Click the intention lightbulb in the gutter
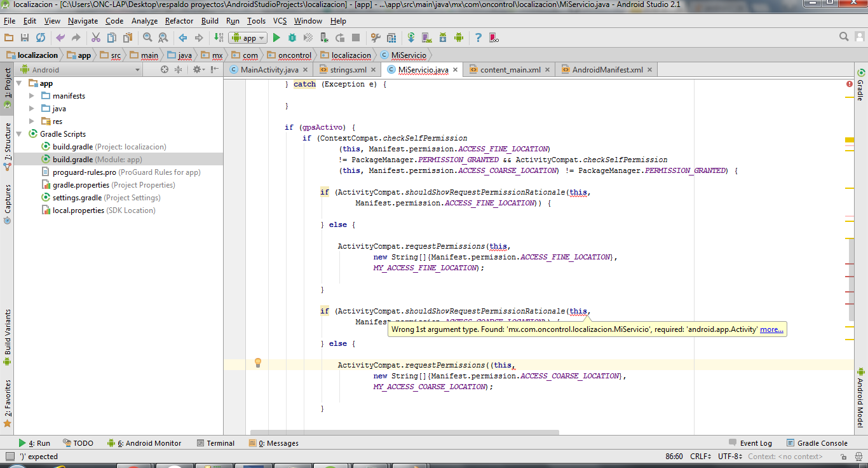The width and height of the screenshot is (868, 468). 258,362
